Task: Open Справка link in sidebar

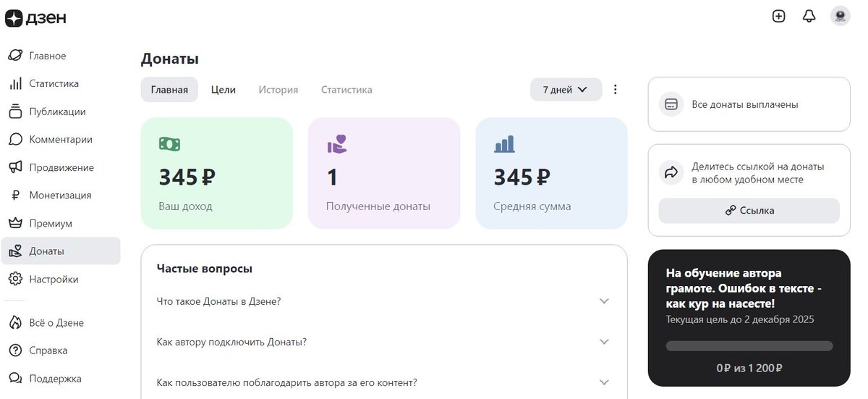Action: tap(61, 350)
